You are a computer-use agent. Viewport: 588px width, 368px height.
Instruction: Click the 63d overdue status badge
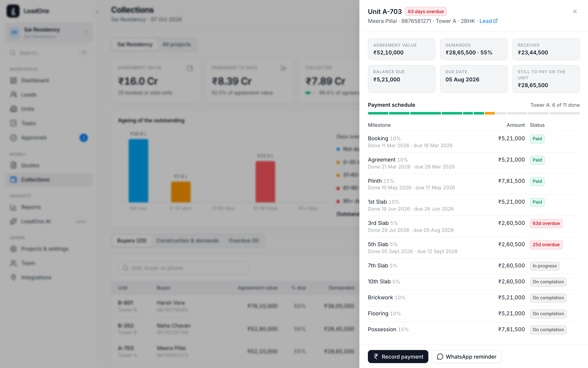pos(546,223)
